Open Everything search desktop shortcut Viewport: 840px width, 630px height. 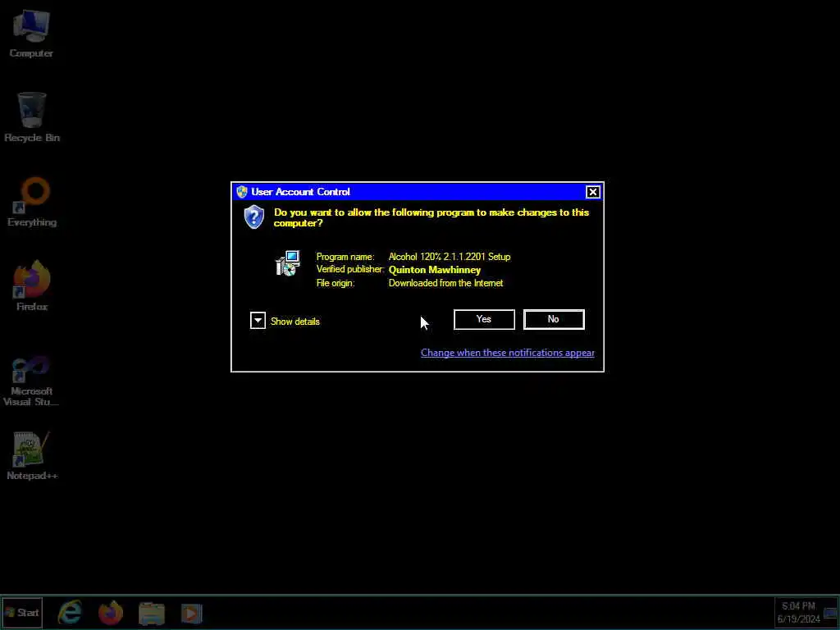32,202
